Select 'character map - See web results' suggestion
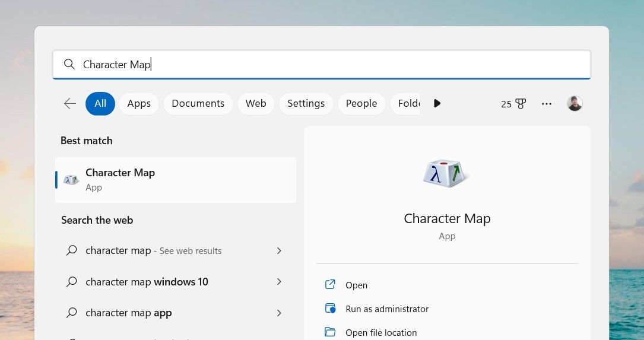The width and height of the screenshot is (644, 340). click(x=176, y=250)
